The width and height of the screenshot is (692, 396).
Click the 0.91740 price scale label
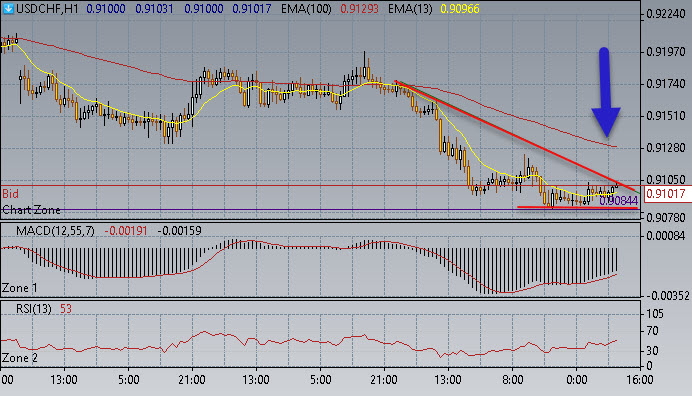(x=666, y=84)
